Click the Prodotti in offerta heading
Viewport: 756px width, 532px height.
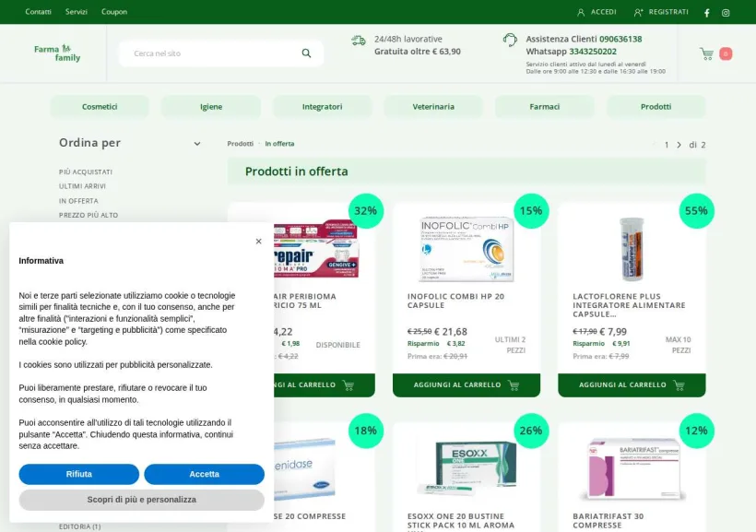[296, 171]
